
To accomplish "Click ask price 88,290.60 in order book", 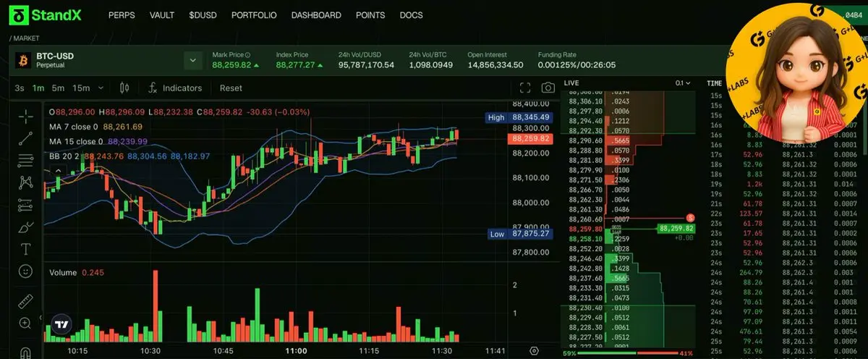I will [x=586, y=140].
